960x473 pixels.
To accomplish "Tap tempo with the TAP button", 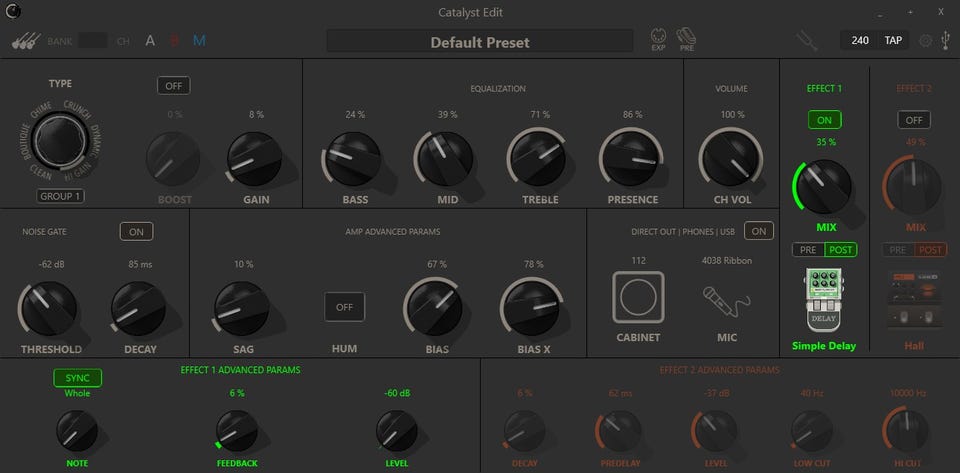I will point(893,40).
